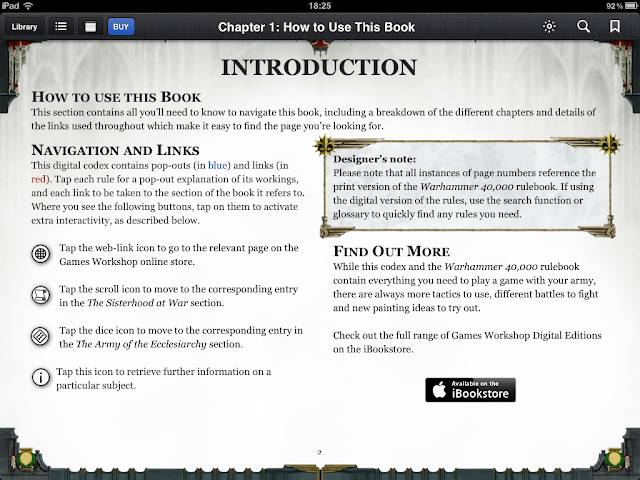This screenshot has width=640, height=480.
Task: Adjust brightness with the sun icon
Action: 549,27
